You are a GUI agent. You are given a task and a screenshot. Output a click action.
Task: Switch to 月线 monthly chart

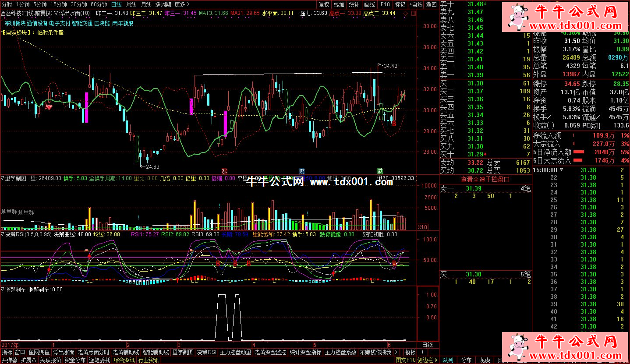[x=146, y=4]
